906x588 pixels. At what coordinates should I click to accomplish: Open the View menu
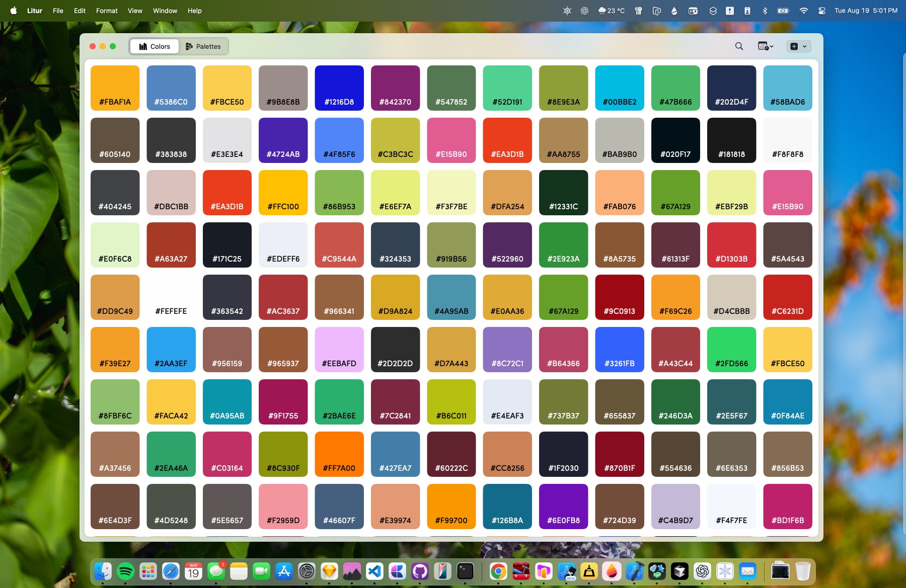coord(135,11)
